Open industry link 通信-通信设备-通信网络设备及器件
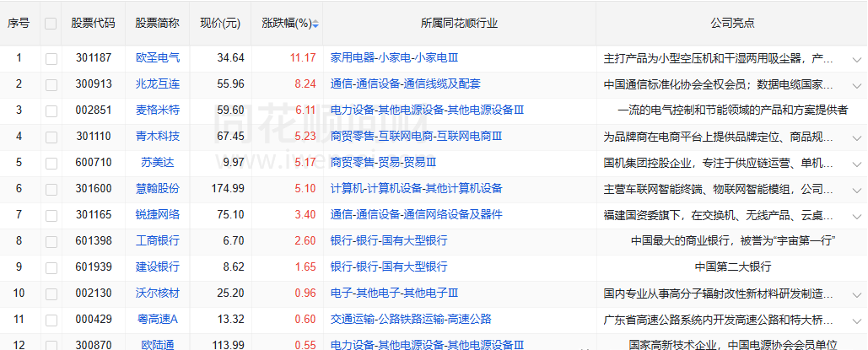 [417, 214]
